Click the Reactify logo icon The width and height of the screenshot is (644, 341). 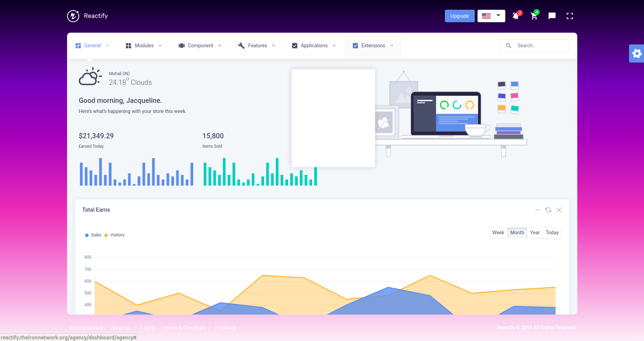(x=73, y=16)
